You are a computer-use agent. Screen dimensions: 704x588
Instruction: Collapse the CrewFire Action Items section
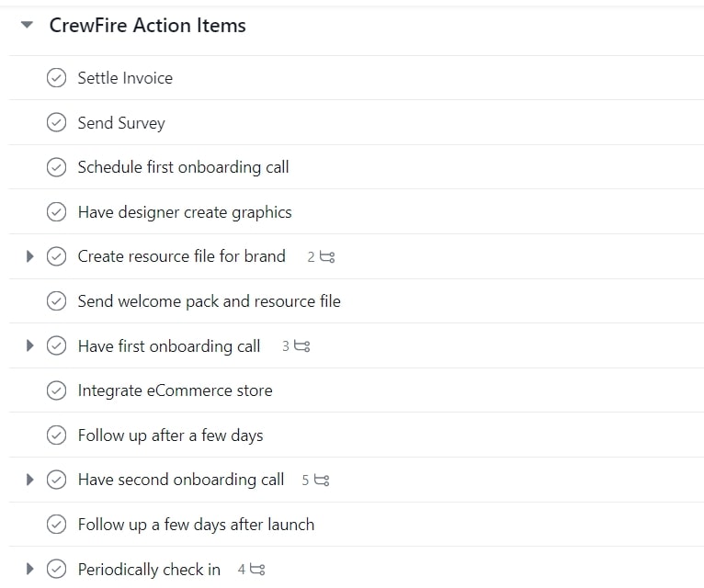27,25
